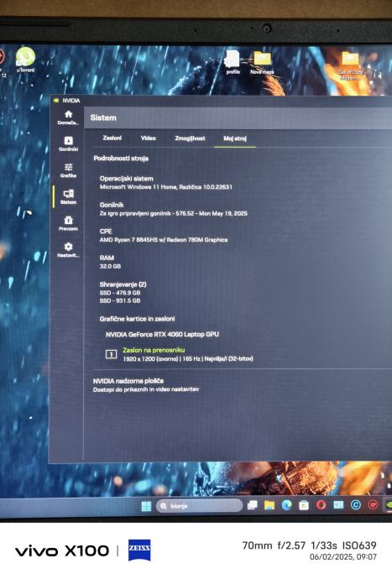This screenshot has width=392, height=579.
Task: Open the Grafika sliders sidebar icon
Action: 68,170
